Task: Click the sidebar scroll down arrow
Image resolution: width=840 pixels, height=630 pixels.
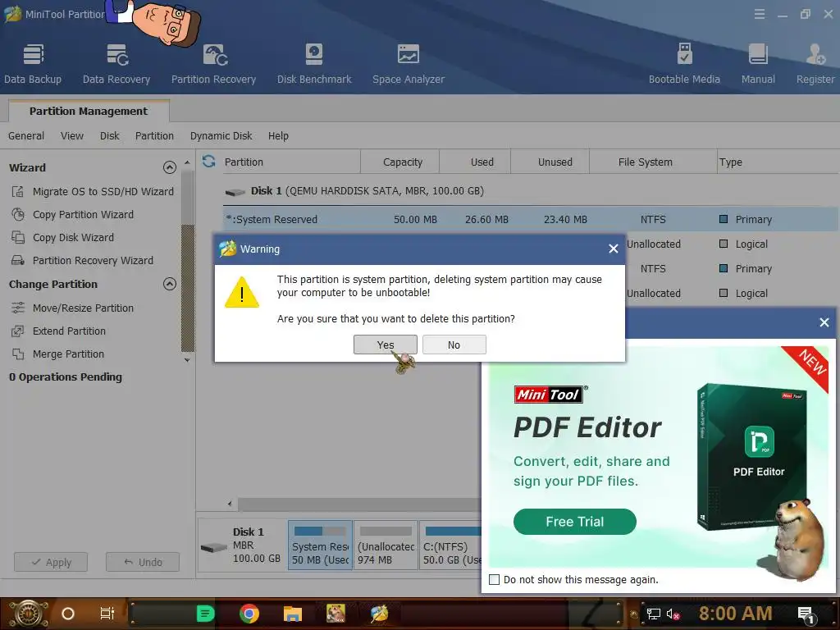Action: coord(187,360)
